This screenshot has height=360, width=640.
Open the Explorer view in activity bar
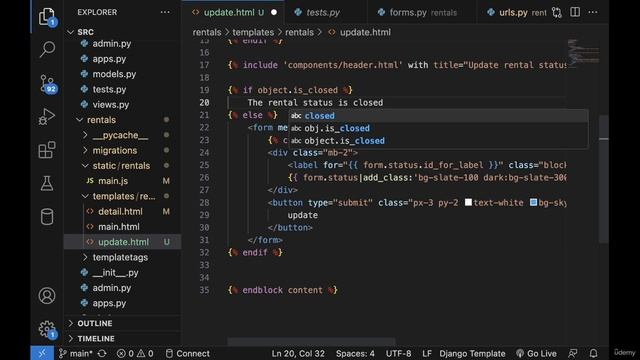click(47, 17)
